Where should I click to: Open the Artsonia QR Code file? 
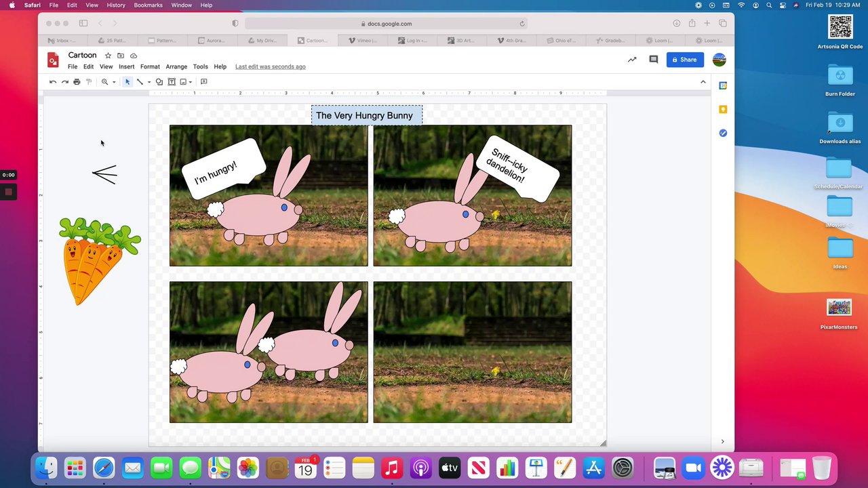point(840,32)
